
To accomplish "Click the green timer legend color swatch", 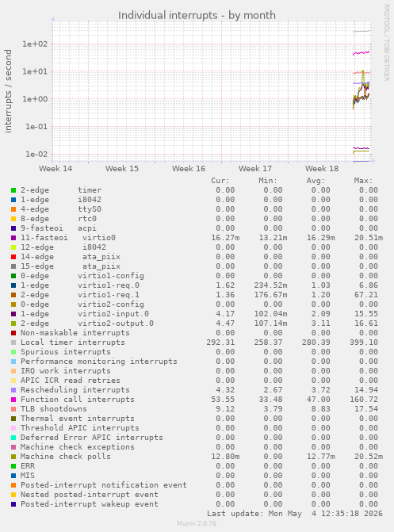I will (13, 190).
